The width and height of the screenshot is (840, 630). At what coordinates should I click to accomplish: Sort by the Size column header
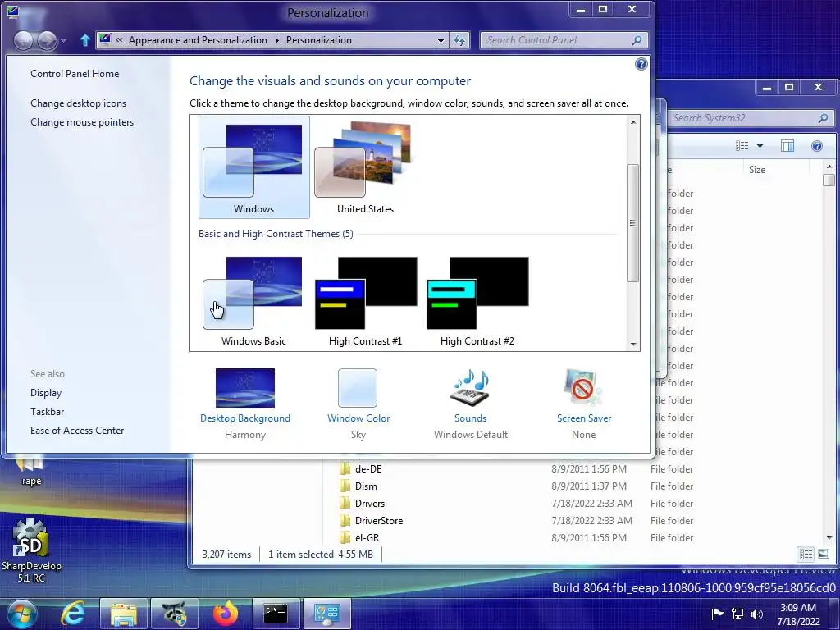[x=757, y=170]
